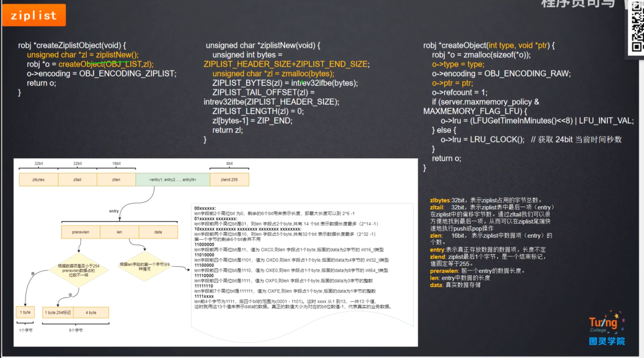Click the 'unsigned char *zl = ziplistNew();' line
Screen dimensions: 644x358
pyautogui.click(x=82, y=55)
